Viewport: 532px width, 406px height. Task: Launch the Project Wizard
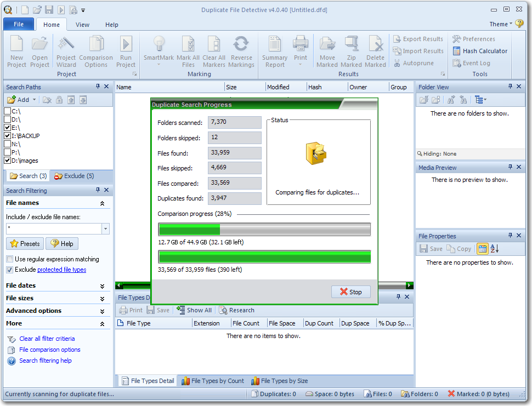[66, 52]
